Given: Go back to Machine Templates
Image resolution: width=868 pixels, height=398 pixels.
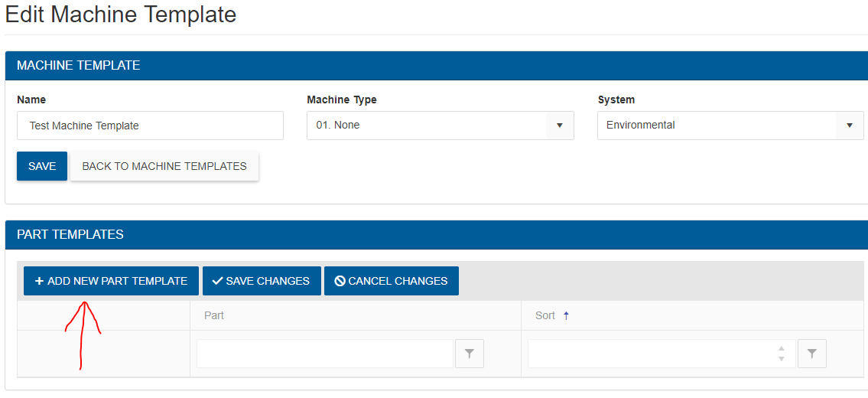Looking at the screenshot, I should click(164, 166).
